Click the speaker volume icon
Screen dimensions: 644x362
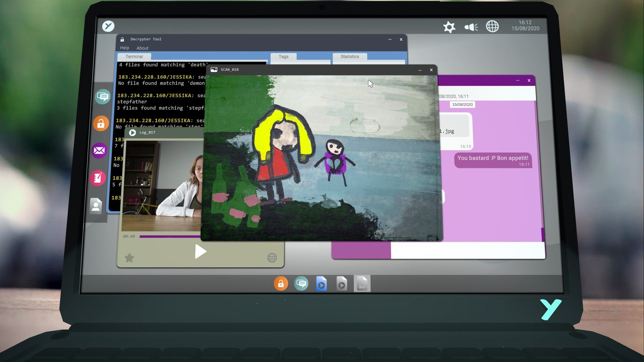471,27
